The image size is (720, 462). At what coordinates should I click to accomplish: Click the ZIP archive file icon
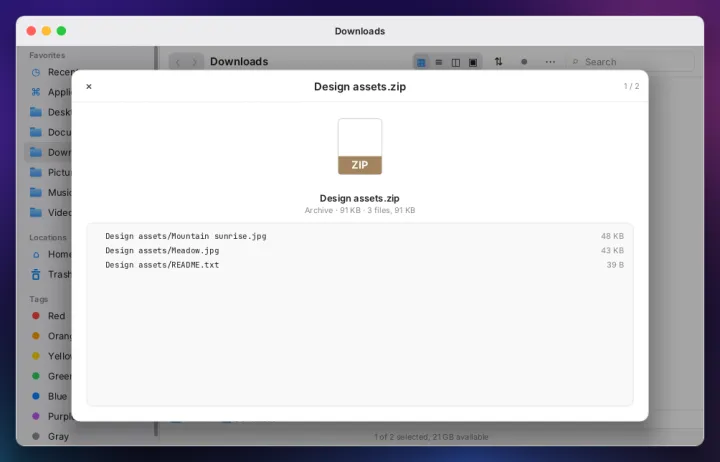[360, 146]
